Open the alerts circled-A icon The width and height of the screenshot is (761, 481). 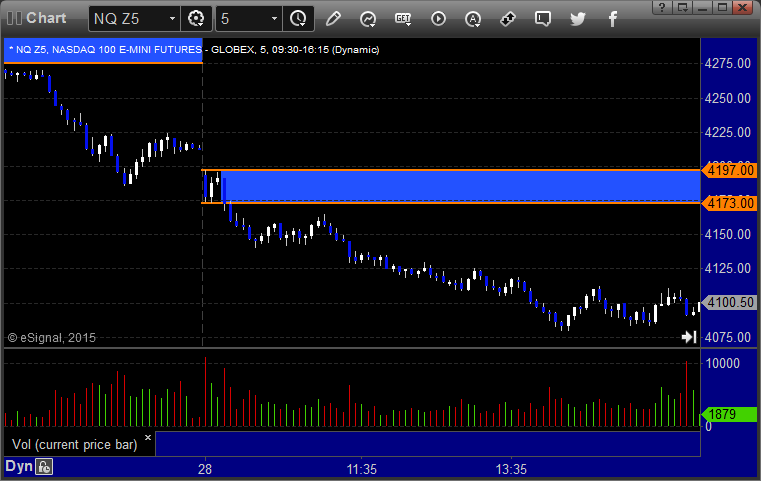coord(473,19)
